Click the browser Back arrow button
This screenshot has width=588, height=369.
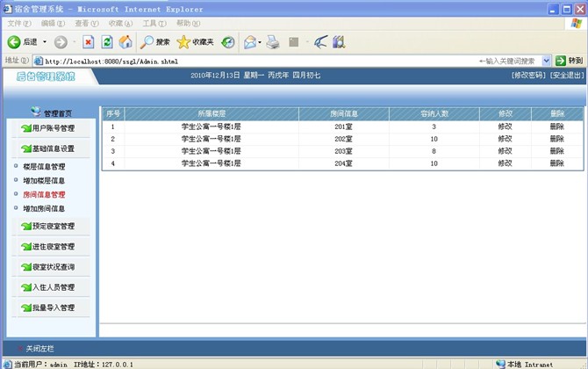coord(14,41)
